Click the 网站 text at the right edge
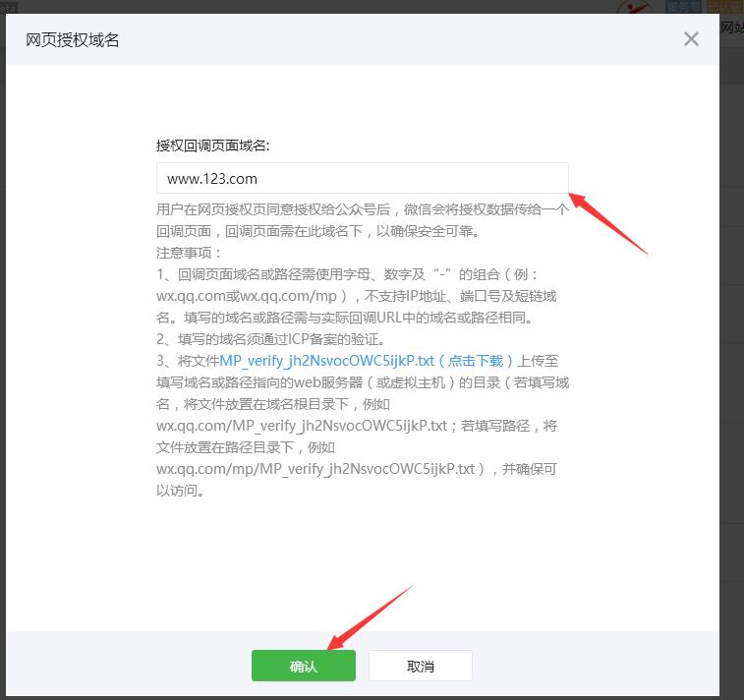 731,28
